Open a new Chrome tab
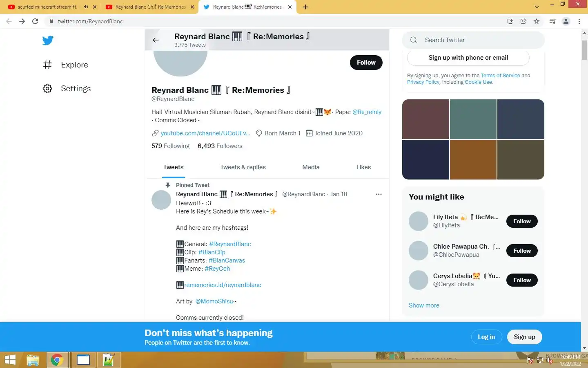Screen dimensions: 588x368 (305, 7)
